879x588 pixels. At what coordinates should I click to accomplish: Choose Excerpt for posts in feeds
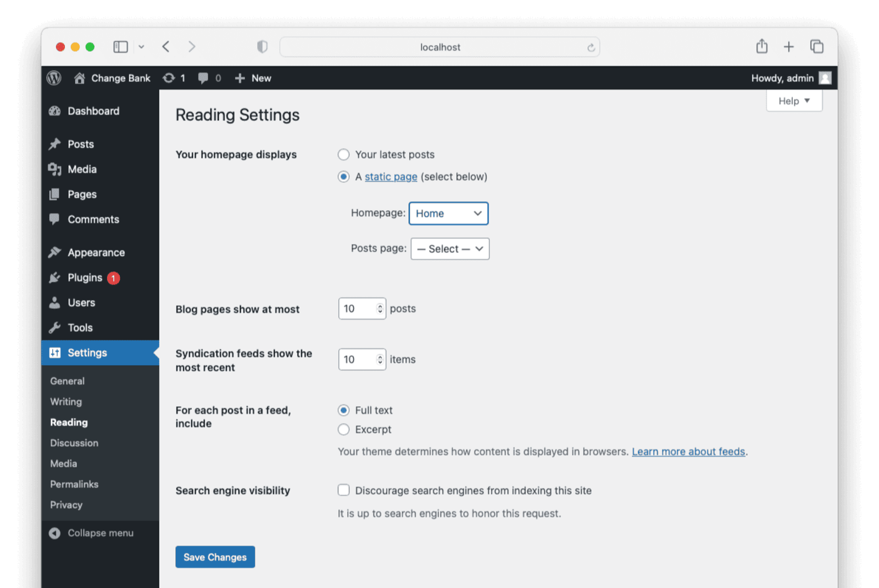click(x=343, y=429)
